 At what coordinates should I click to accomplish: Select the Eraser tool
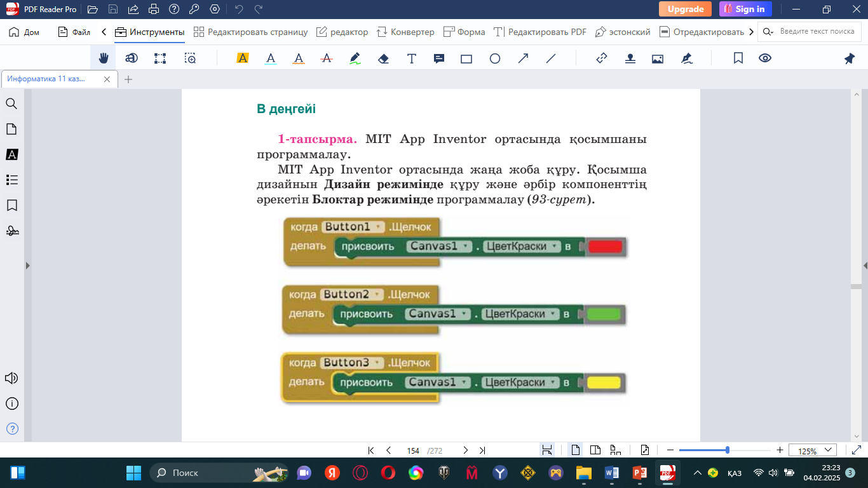click(x=383, y=58)
